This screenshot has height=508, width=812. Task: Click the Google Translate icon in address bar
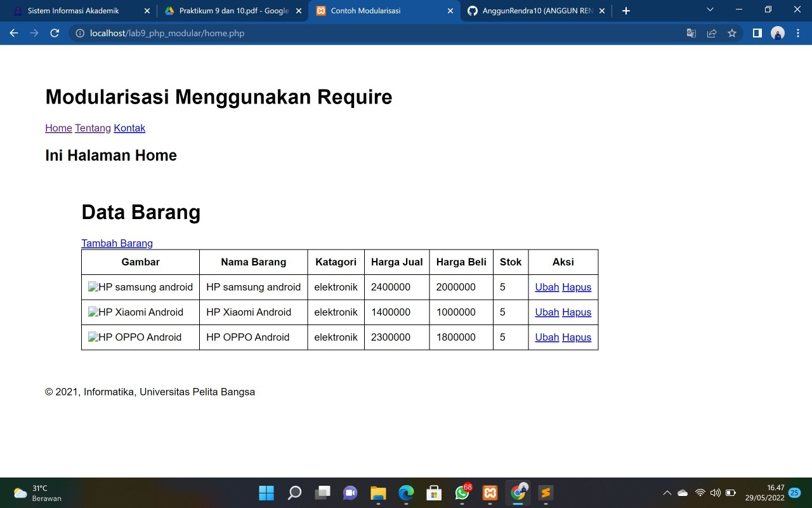[x=691, y=33]
